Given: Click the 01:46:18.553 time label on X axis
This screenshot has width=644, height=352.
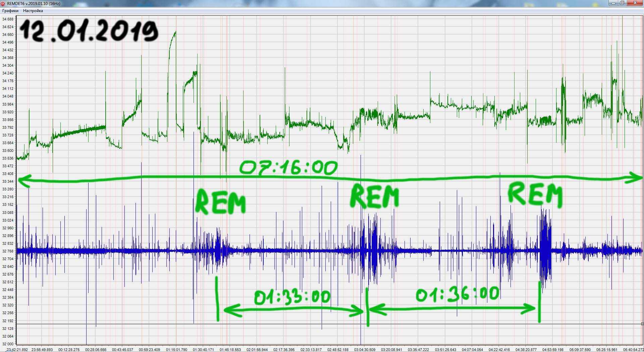Looking at the screenshot, I should [230, 350].
